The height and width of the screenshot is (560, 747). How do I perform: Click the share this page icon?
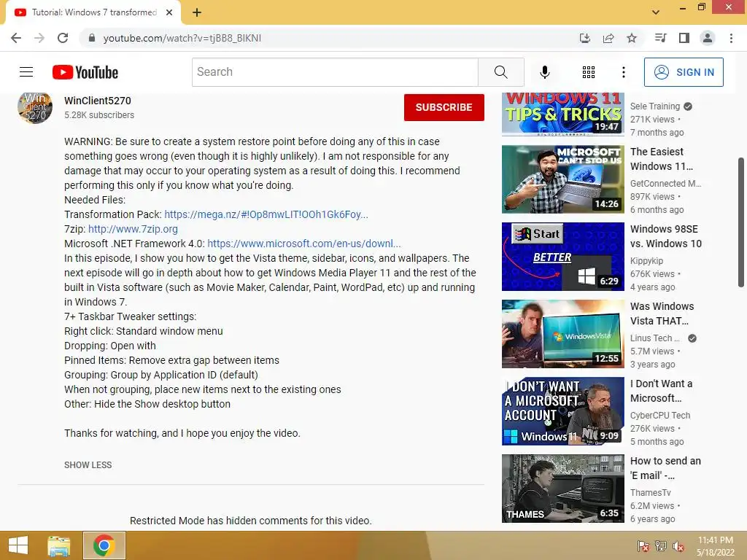pos(608,38)
